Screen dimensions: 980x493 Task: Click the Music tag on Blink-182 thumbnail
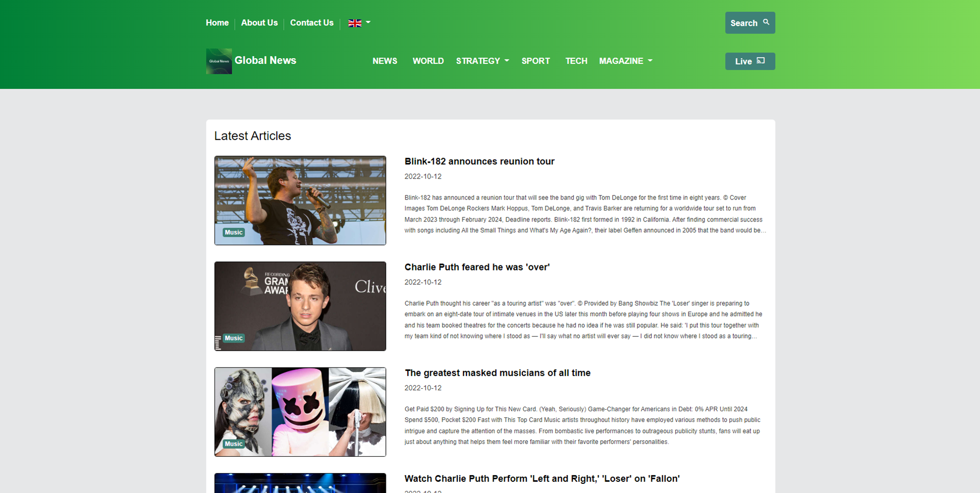(x=234, y=232)
